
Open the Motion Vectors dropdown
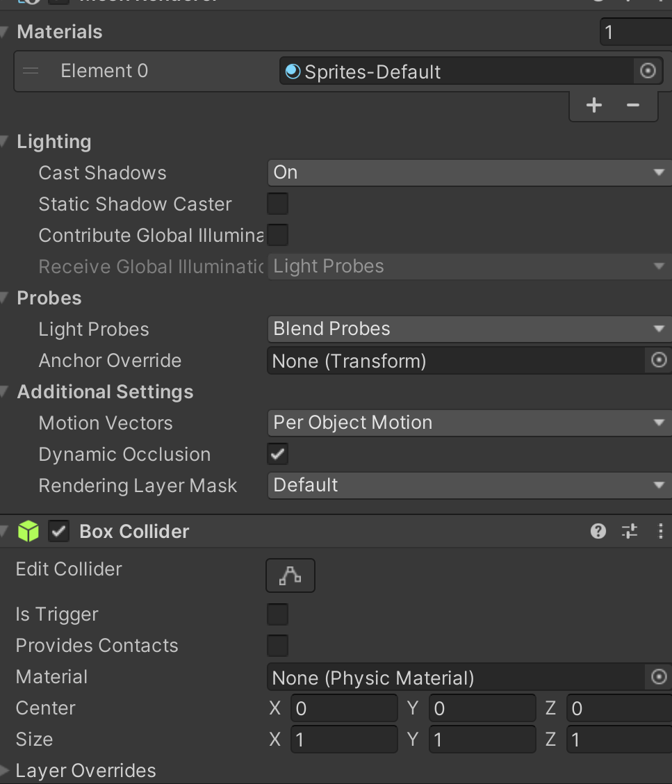[x=468, y=423]
